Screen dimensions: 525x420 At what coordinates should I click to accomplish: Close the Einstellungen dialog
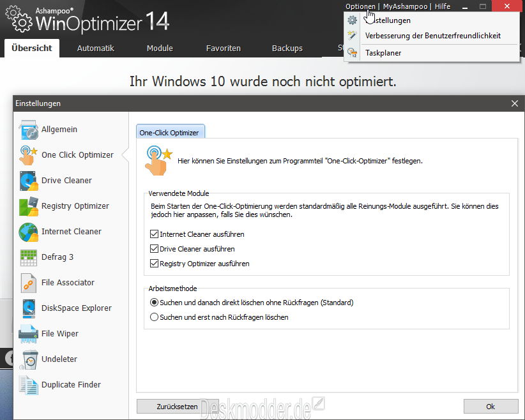515,103
